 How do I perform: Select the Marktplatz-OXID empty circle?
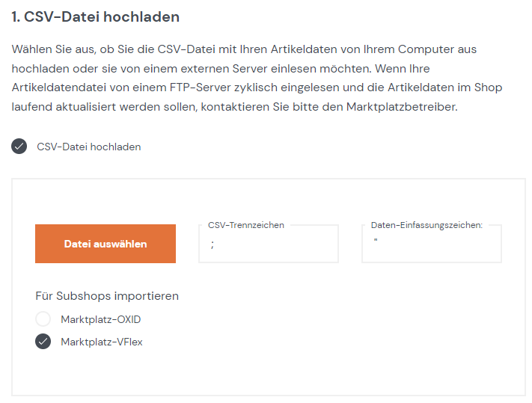(x=43, y=319)
